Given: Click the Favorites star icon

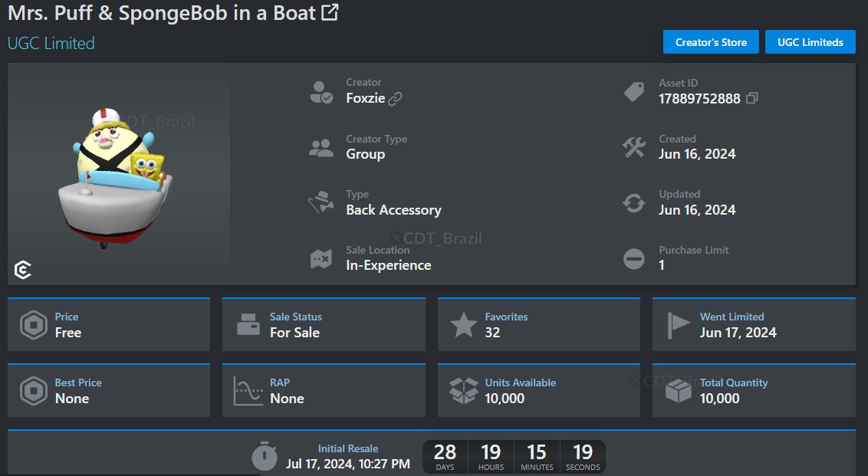Looking at the screenshot, I should pos(463,324).
